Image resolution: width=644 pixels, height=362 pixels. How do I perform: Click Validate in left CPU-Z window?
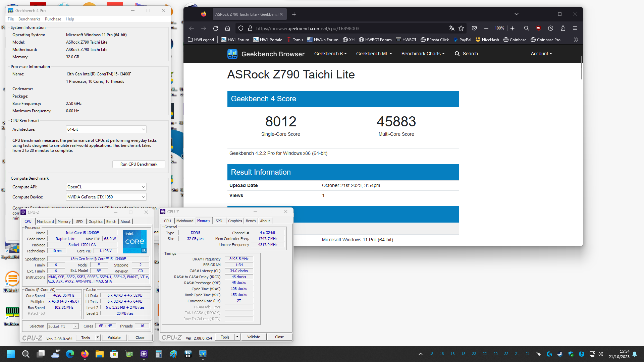coord(114,338)
